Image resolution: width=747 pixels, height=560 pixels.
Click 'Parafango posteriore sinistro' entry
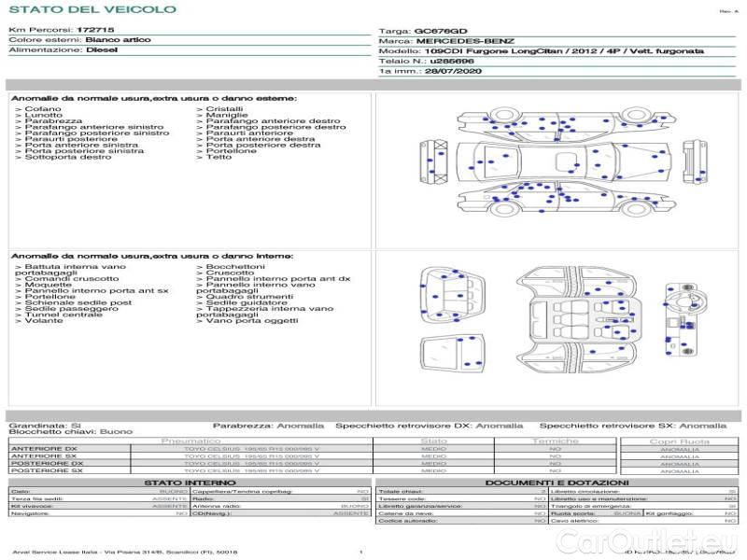point(92,133)
